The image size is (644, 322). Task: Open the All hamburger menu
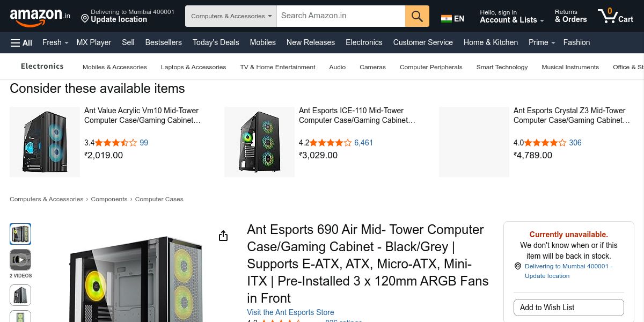pyautogui.click(x=21, y=42)
